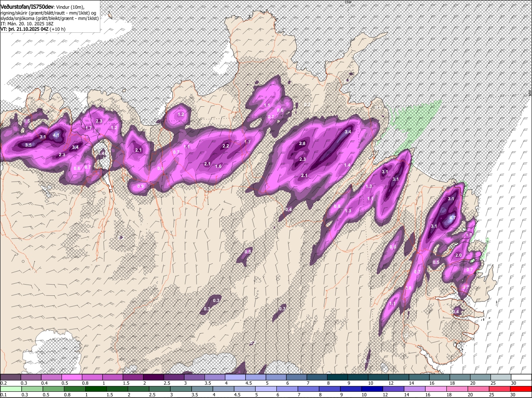Viewport: 532px width, 398px height.
Task: Click the 2.8 precipitation value on the map
Action: (x=302, y=143)
